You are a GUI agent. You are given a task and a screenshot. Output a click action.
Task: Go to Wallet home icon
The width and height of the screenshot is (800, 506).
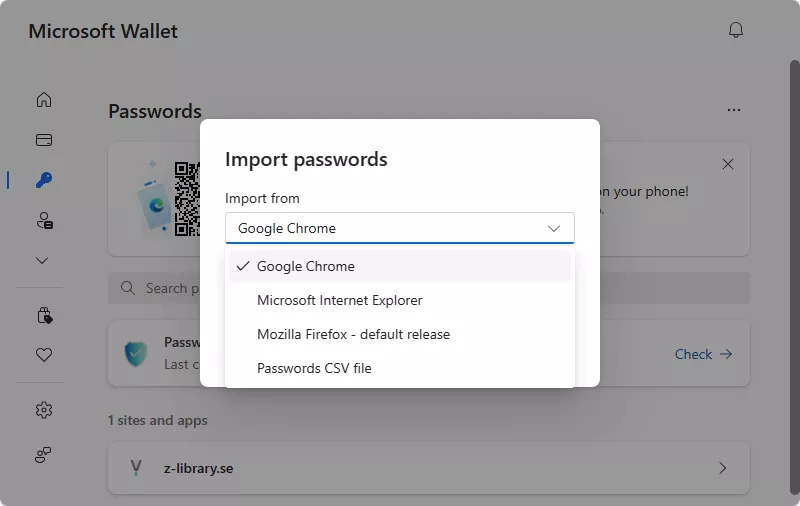pos(44,99)
